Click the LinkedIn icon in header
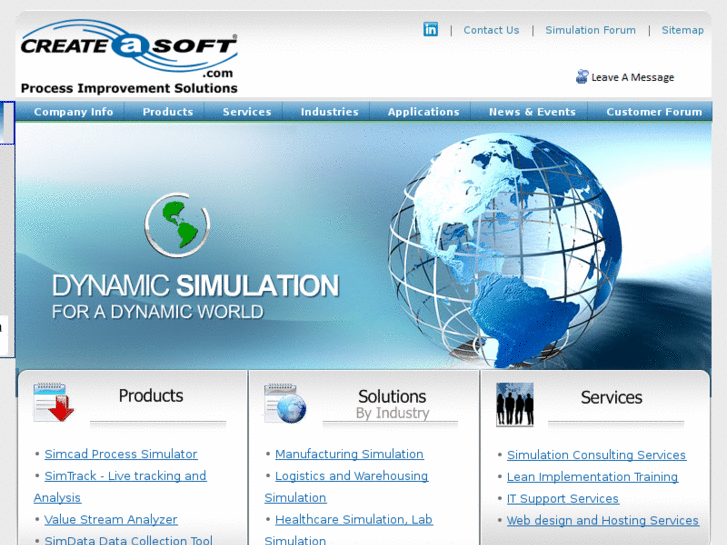 click(431, 29)
